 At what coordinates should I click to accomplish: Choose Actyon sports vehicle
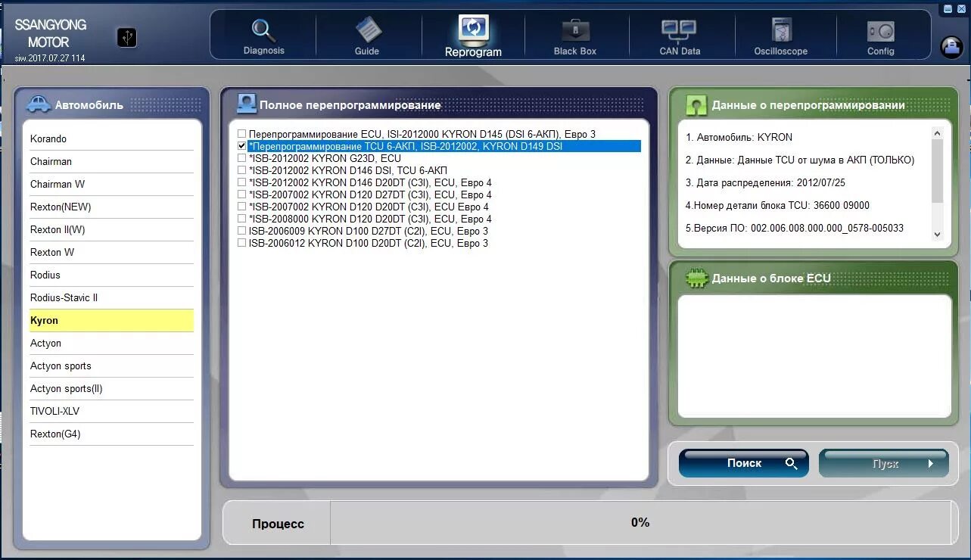(111, 366)
